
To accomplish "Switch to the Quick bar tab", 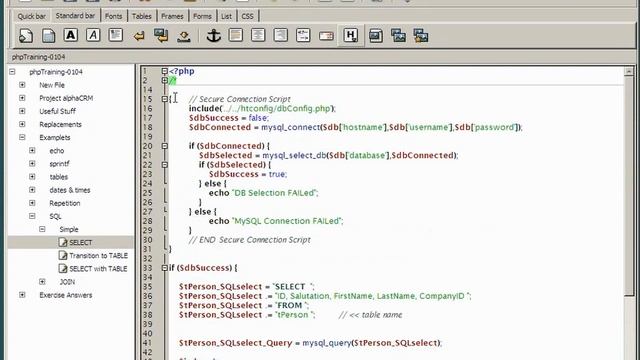I will pyautogui.click(x=31, y=16).
